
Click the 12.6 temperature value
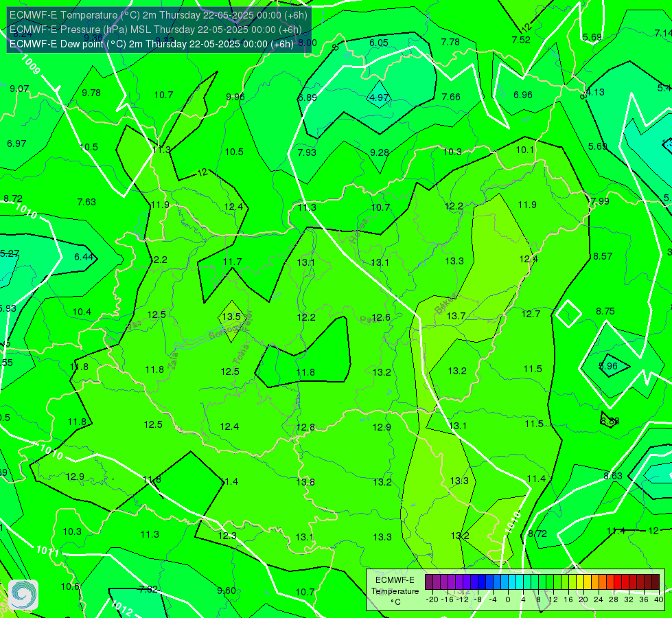tap(381, 317)
